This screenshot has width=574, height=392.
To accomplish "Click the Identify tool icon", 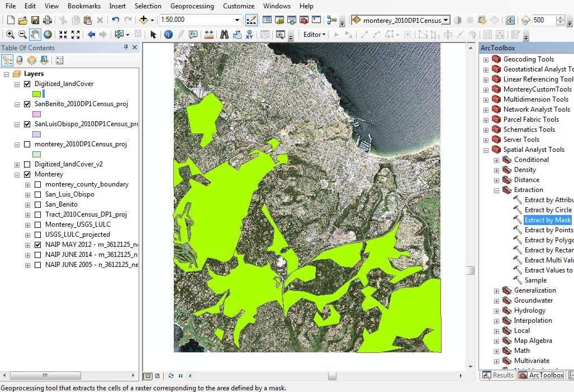I will point(169,34).
